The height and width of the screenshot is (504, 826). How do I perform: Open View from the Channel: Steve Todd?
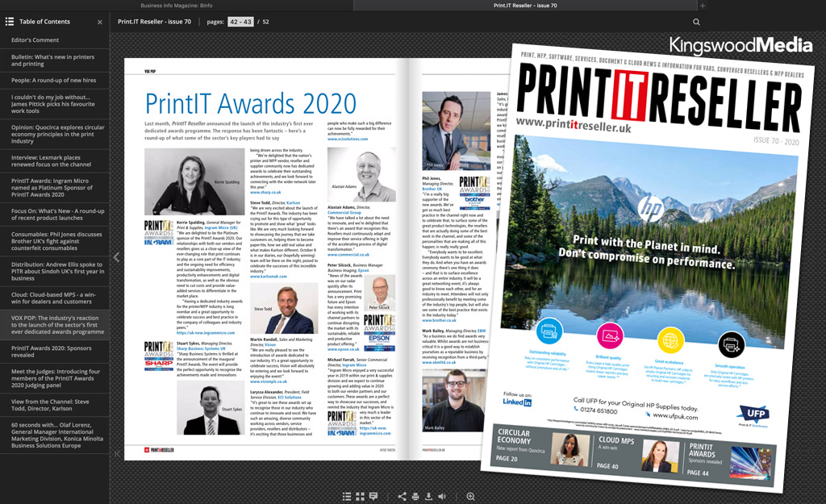point(55,405)
